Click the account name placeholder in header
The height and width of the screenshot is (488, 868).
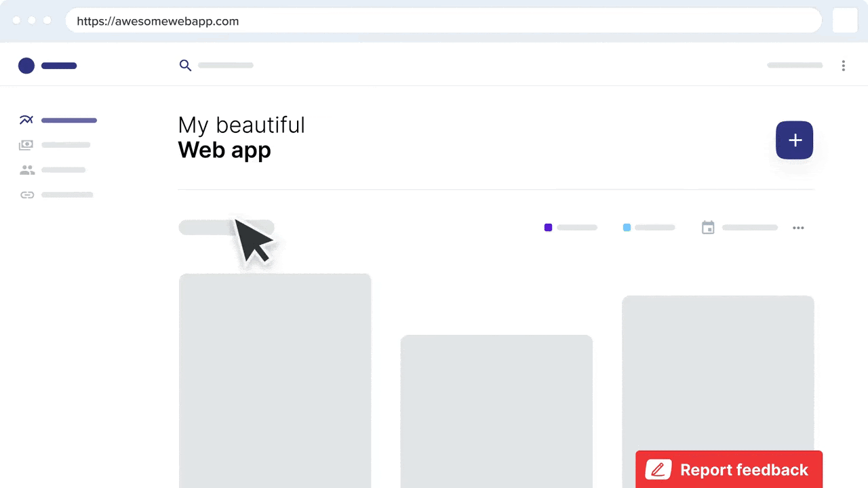795,66
